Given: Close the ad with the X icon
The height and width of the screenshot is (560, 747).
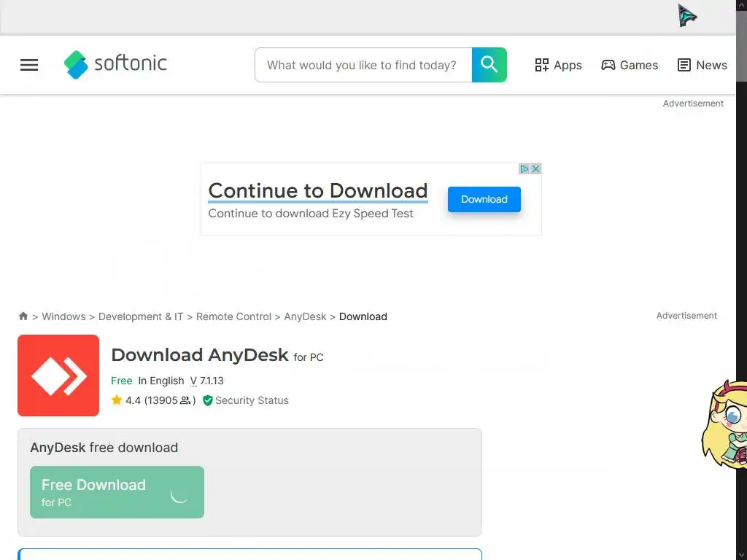Looking at the screenshot, I should tap(535, 168).
